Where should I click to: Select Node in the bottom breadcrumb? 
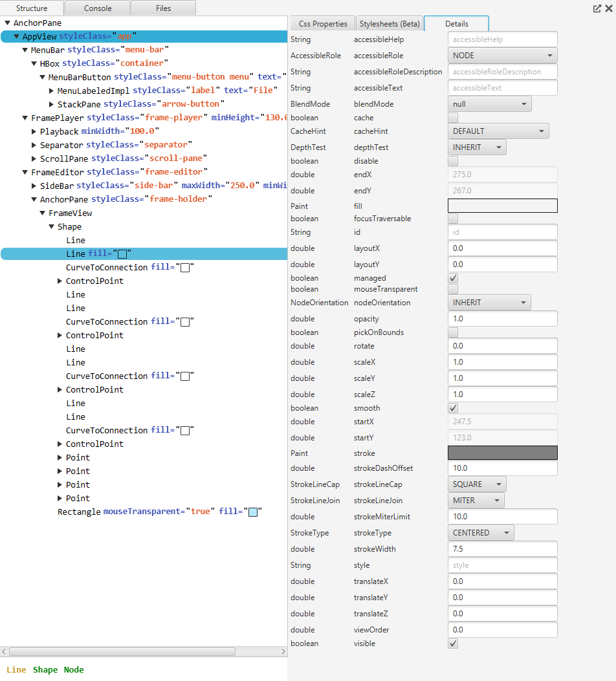(73, 669)
